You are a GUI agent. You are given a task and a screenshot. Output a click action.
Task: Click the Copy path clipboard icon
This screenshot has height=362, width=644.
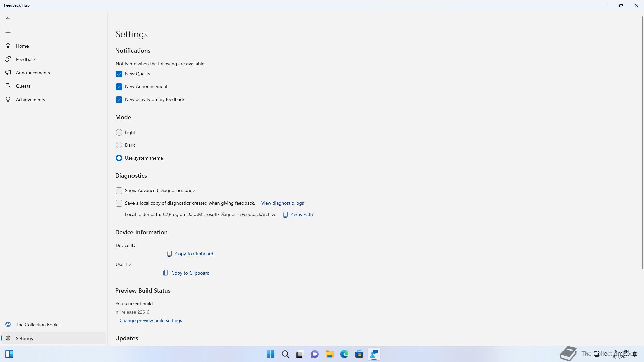pos(285,215)
